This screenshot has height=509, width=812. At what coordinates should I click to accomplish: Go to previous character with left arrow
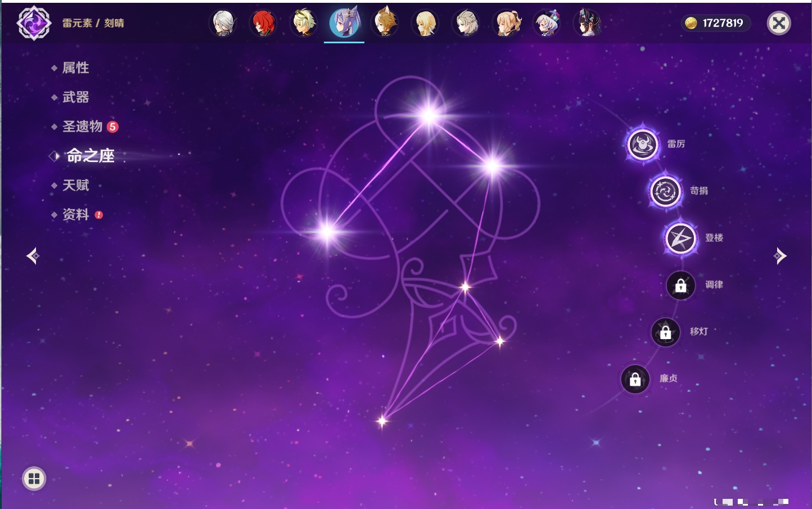tap(33, 256)
